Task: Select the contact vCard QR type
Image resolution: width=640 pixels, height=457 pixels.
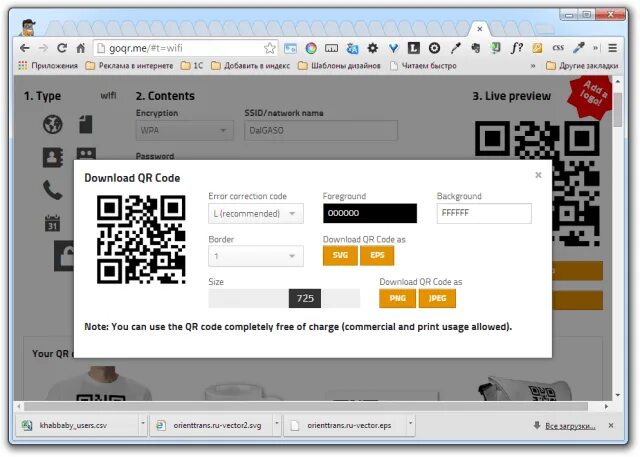Action: 53,157
